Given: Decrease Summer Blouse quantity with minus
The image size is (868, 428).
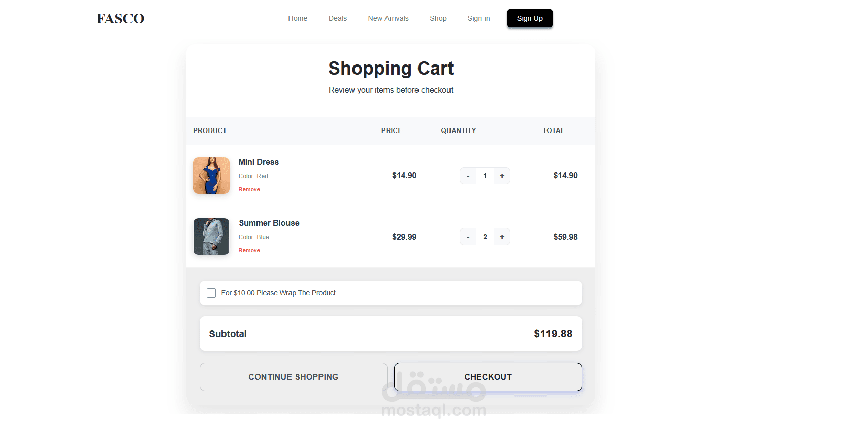Looking at the screenshot, I should tap(468, 237).
